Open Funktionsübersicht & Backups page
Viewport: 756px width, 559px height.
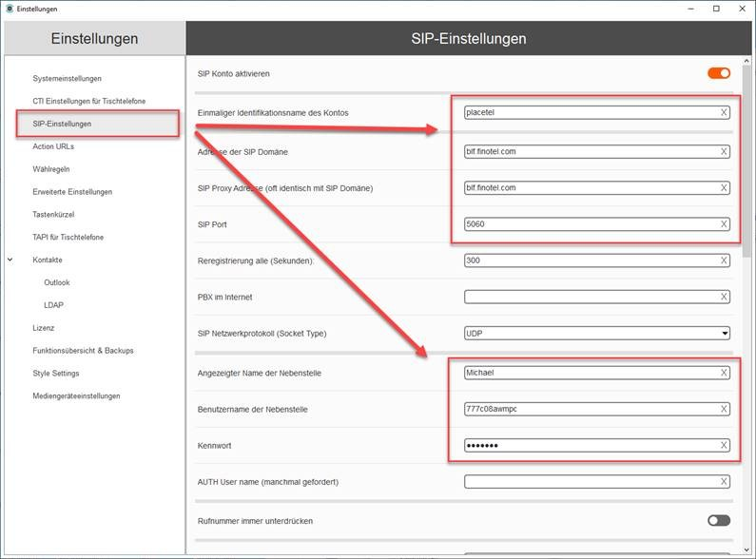83,351
